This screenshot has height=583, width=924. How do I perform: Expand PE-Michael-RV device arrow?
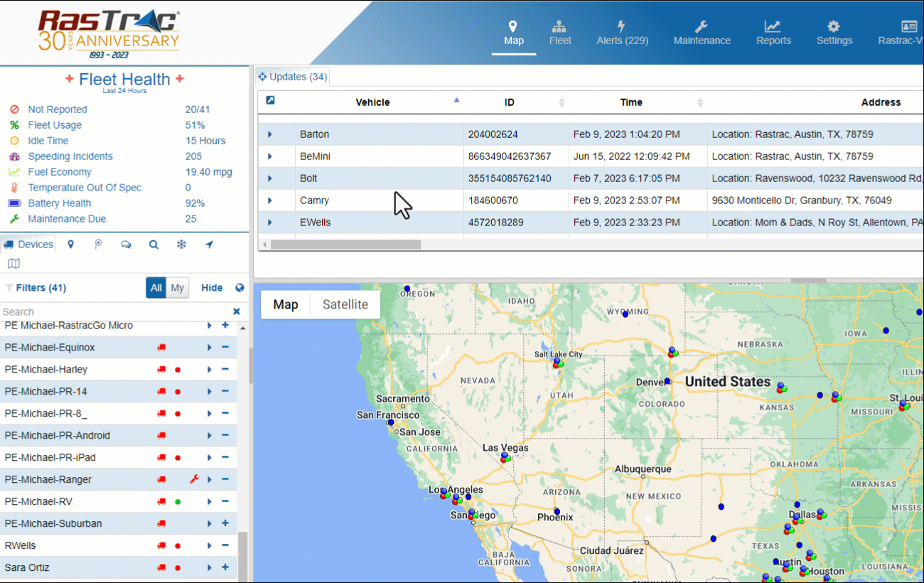[210, 502]
